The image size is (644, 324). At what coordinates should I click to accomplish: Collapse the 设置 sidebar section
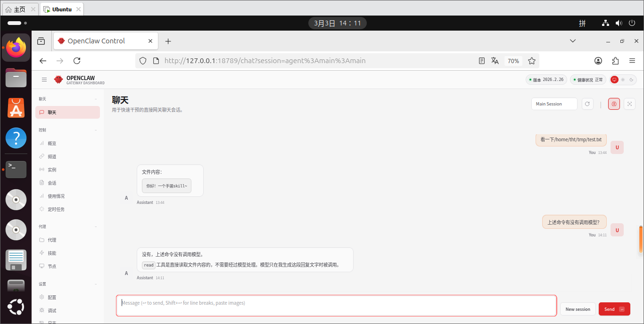click(x=96, y=284)
